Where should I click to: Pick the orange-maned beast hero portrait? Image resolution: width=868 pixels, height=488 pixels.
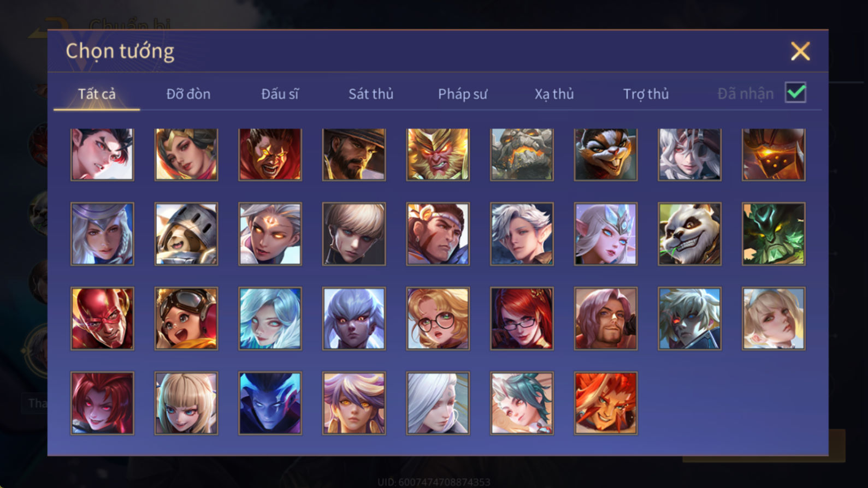click(606, 403)
